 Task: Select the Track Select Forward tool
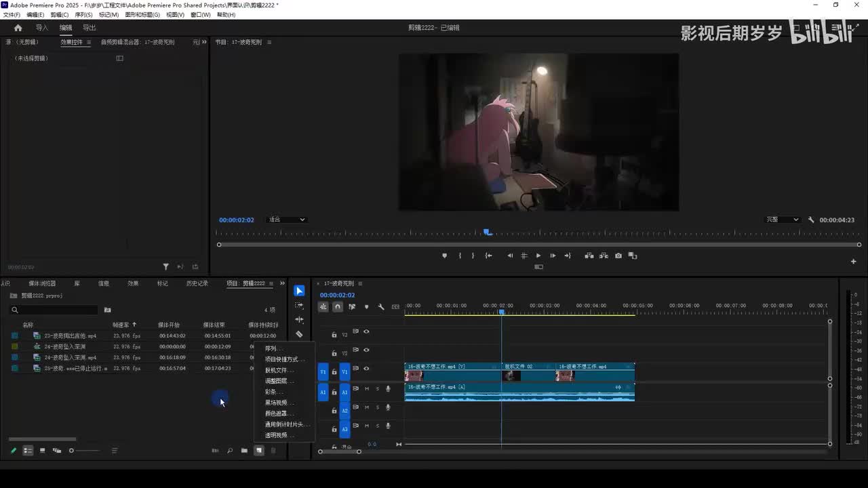click(x=299, y=306)
